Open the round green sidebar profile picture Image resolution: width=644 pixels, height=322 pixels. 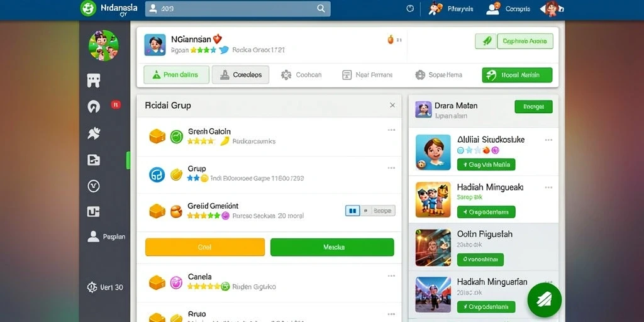(x=104, y=45)
